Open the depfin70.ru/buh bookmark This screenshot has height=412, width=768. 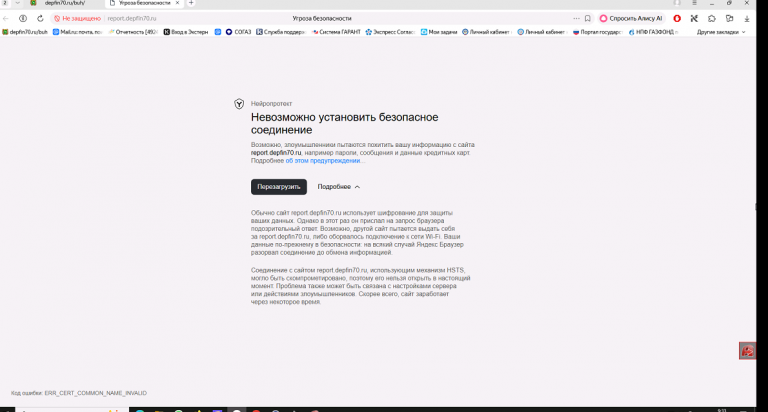click(x=25, y=32)
